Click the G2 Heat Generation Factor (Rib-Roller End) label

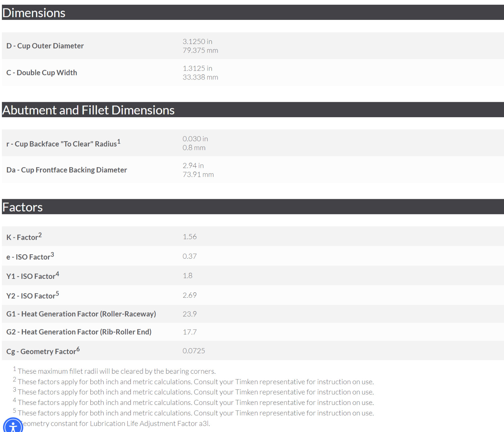pos(79,332)
